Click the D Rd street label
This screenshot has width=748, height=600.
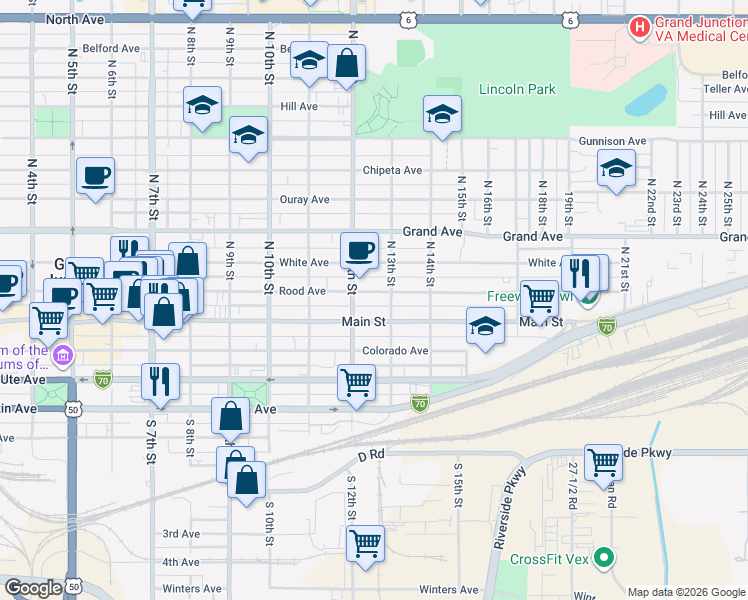coord(371,455)
